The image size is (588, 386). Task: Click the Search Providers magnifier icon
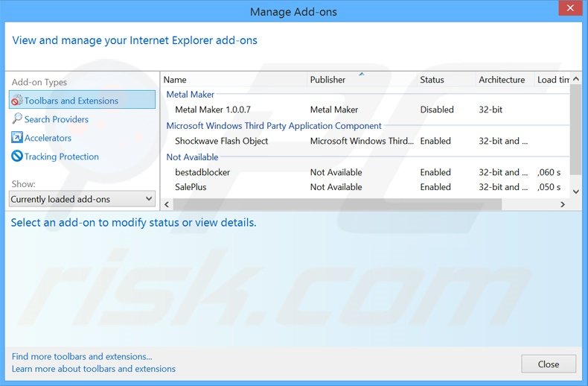(x=18, y=119)
